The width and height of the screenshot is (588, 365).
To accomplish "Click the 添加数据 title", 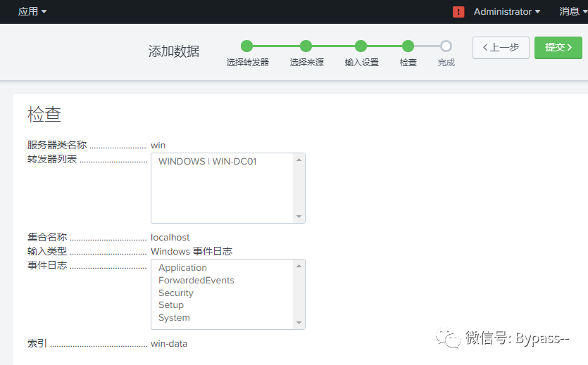I will pos(174,51).
